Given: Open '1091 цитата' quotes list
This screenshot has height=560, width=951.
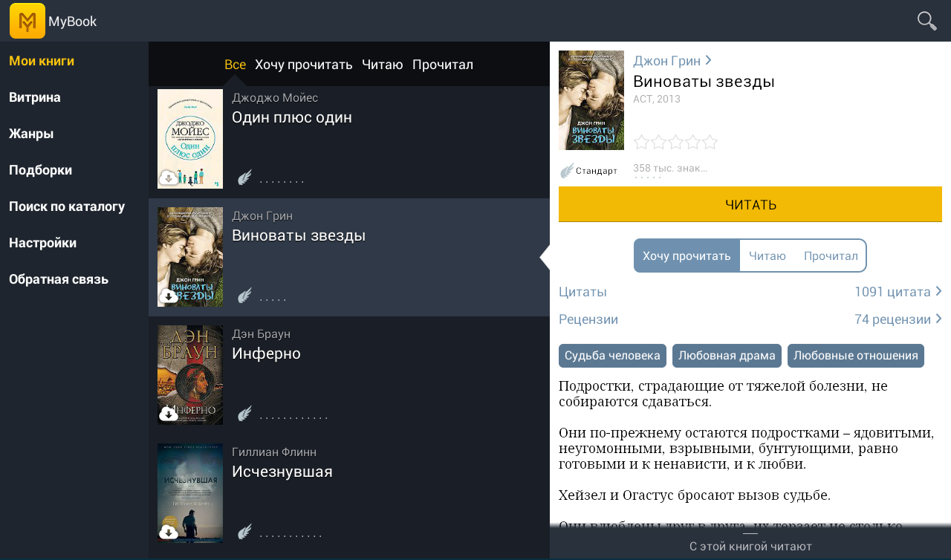Looking at the screenshot, I should (898, 292).
